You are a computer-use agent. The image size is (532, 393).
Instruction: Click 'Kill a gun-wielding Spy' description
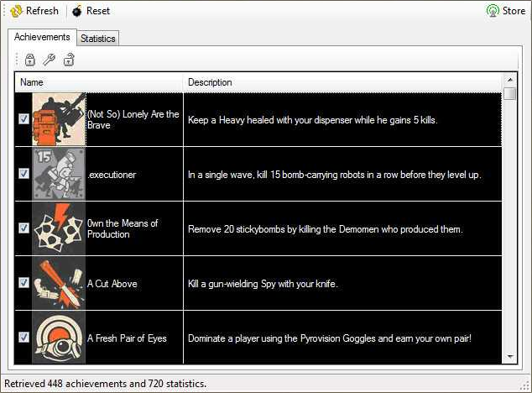[x=263, y=284]
